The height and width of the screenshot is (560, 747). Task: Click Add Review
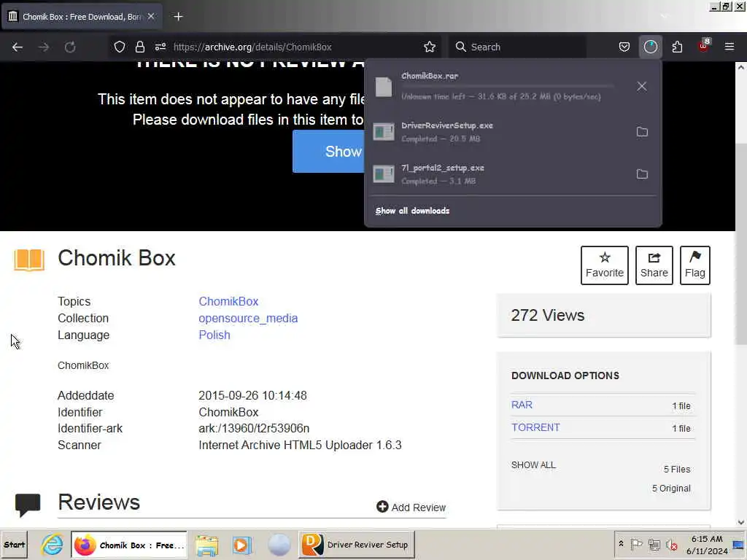[x=411, y=507]
